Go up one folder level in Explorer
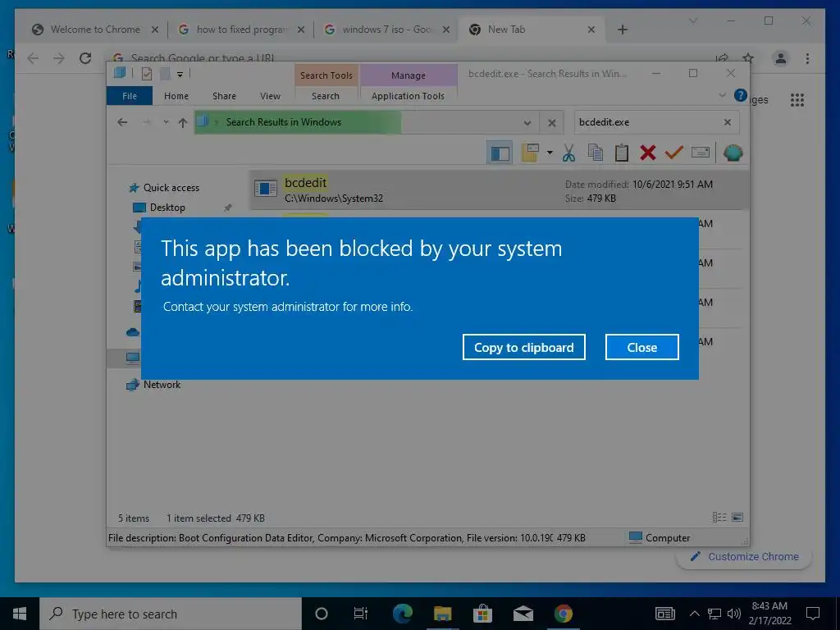 pos(183,123)
